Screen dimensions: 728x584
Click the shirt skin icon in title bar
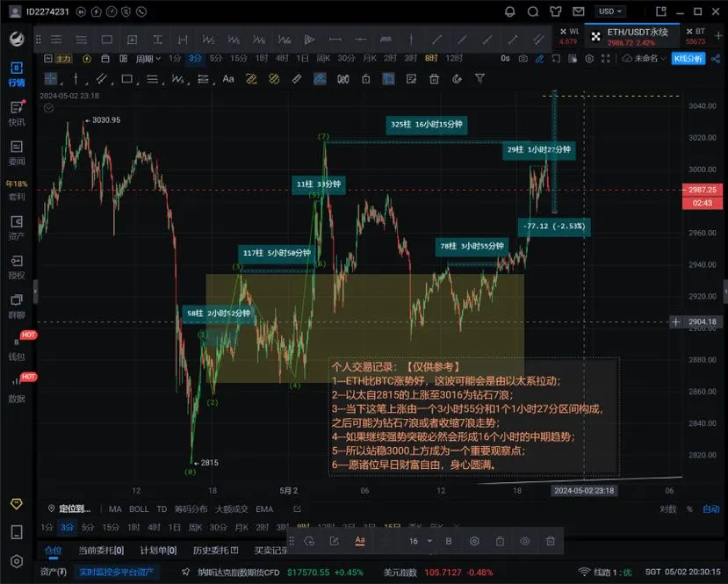coord(555,11)
